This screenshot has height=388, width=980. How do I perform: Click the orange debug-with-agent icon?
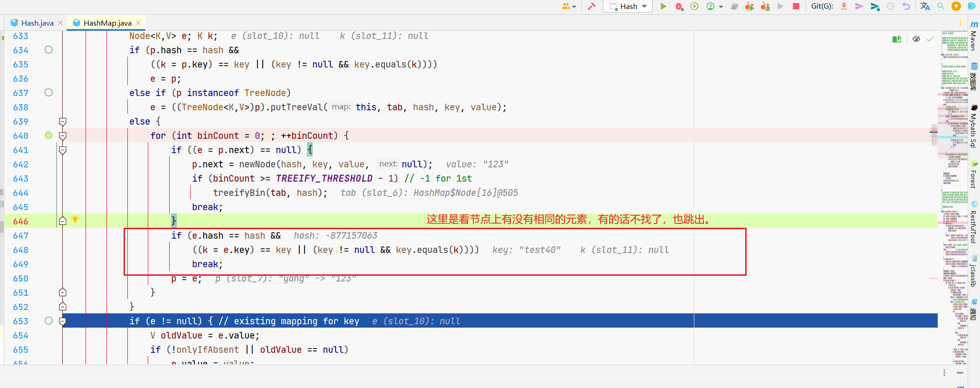pyautogui.click(x=765, y=6)
